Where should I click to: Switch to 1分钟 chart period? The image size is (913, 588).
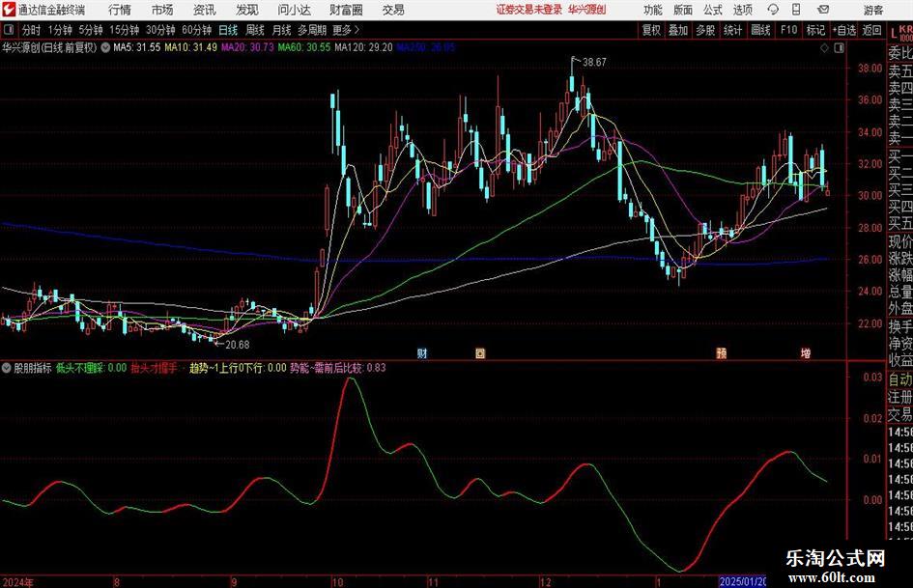60,30
